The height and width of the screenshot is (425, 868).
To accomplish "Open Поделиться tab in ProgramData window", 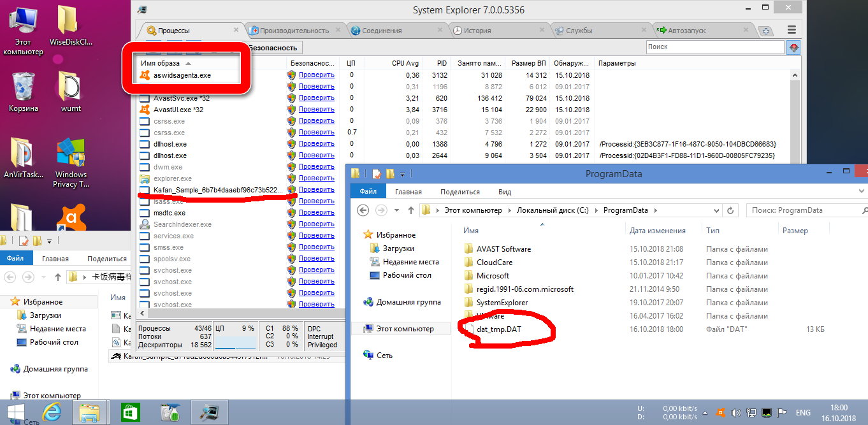I will point(459,192).
